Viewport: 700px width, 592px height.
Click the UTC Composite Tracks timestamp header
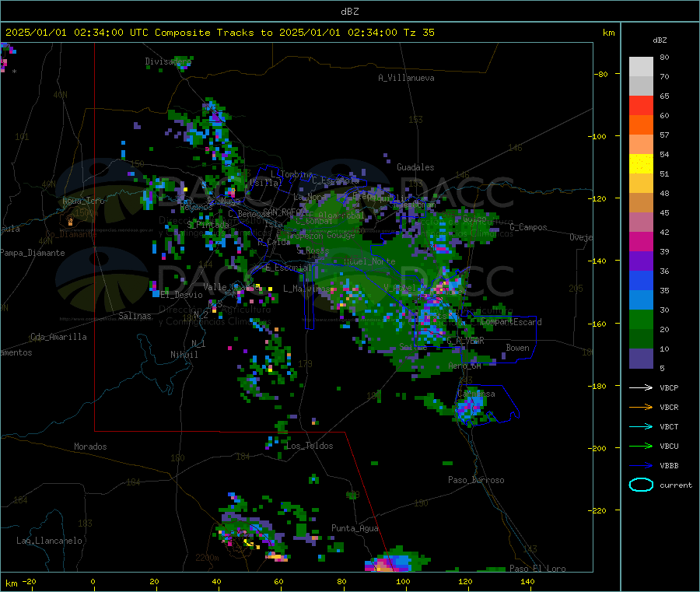coord(219,33)
